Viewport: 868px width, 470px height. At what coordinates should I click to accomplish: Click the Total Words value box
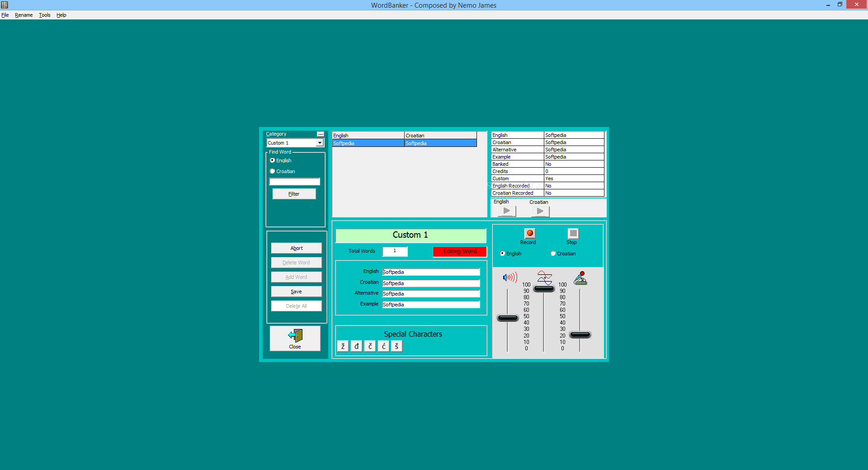click(x=395, y=251)
